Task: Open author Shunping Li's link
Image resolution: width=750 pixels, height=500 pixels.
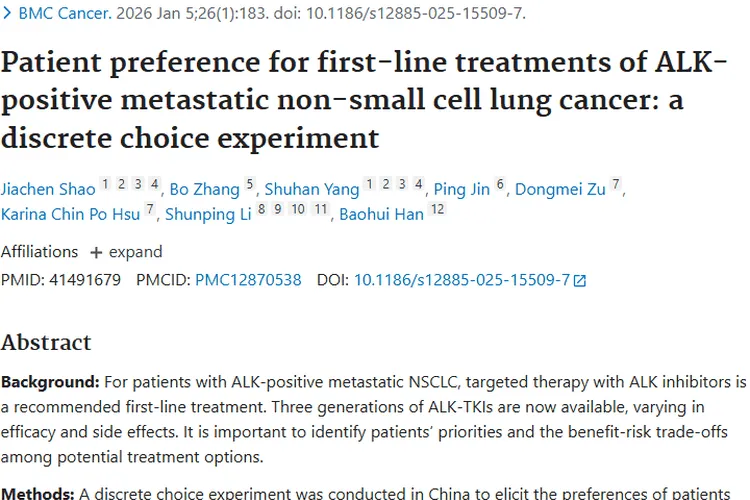Action: click(207, 214)
